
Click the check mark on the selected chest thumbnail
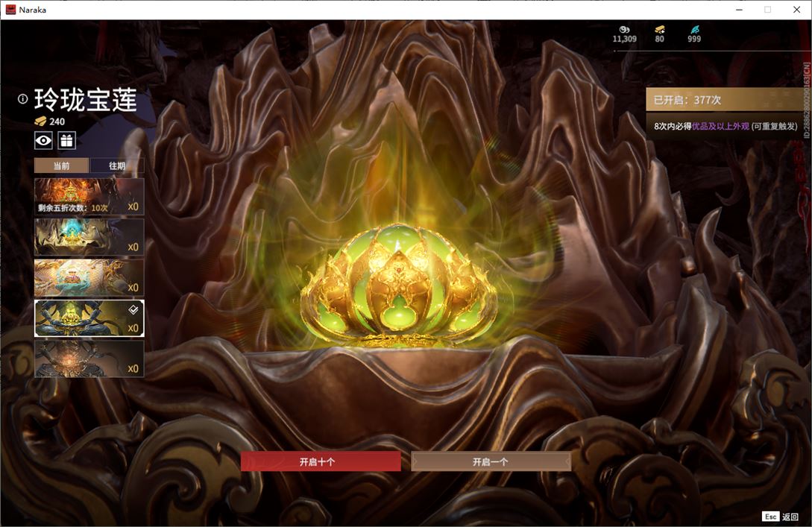[133, 309]
